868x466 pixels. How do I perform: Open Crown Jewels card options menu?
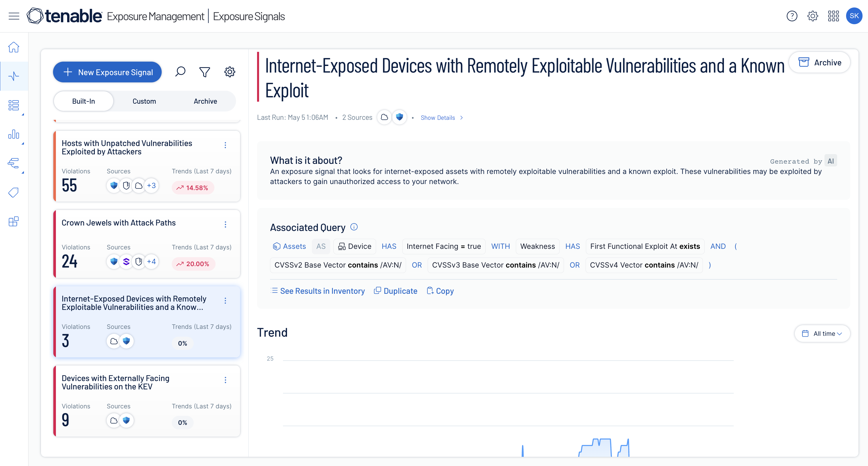tap(225, 225)
